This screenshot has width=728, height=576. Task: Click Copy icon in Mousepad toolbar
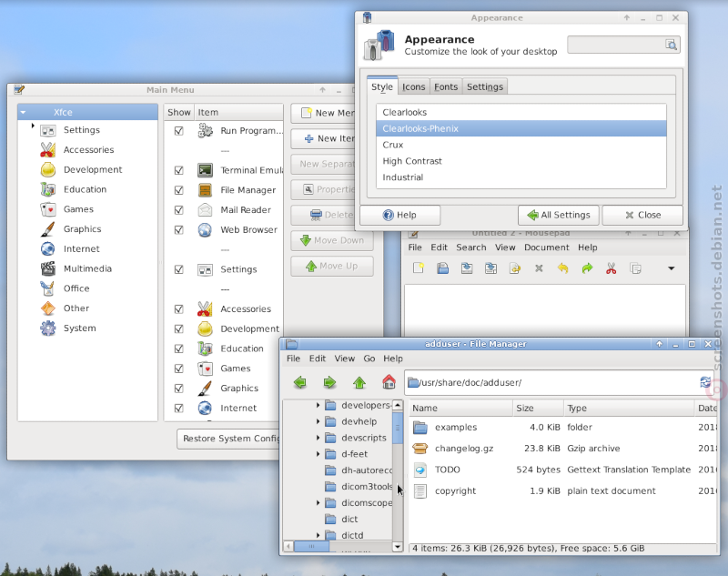point(635,268)
